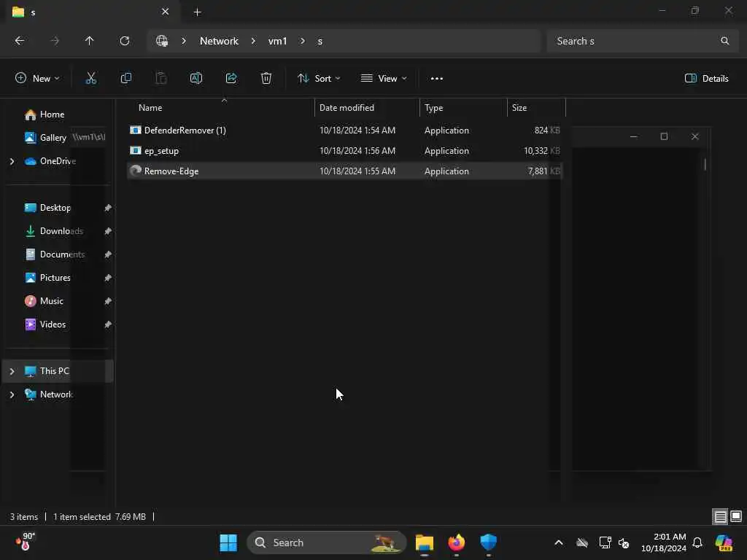
Task: Sort by Size column header
Action: [519, 108]
